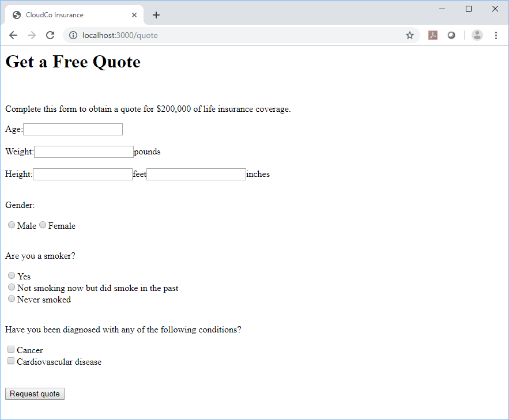Check the Cardiovascular disease checkbox
Image resolution: width=509 pixels, height=420 pixels.
coord(11,361)
